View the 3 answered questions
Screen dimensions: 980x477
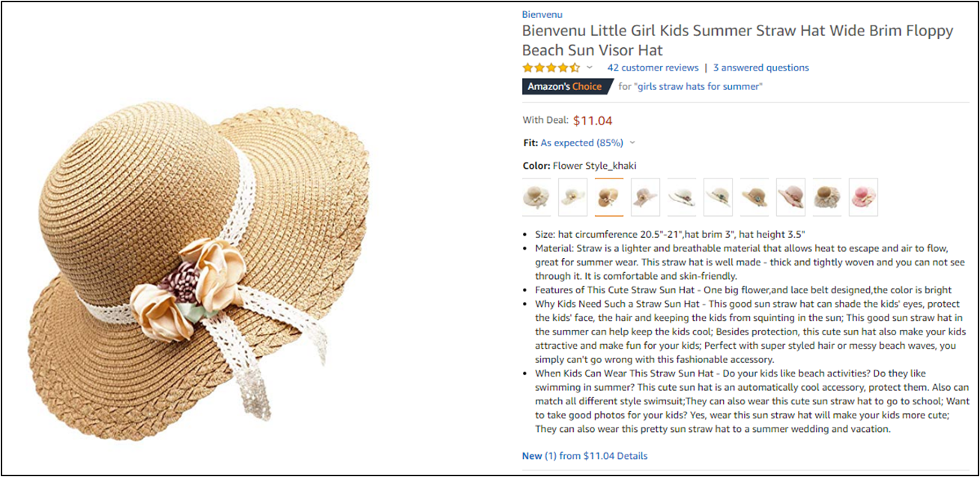point(760,67)
